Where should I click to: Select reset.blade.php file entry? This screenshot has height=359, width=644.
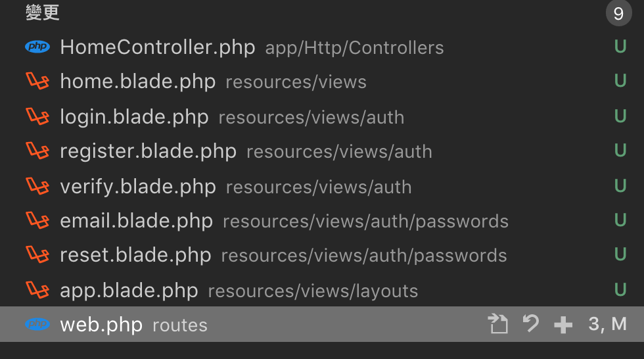click(x=135, y=255)
